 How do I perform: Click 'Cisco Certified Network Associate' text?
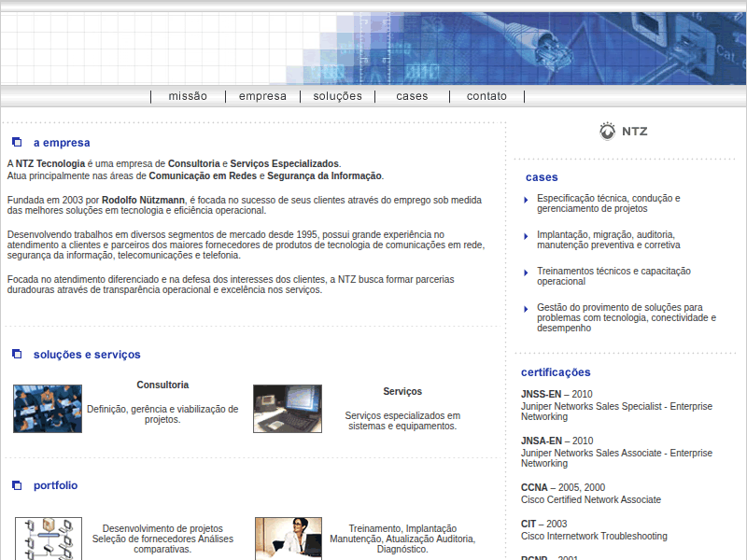pos(591,499)
